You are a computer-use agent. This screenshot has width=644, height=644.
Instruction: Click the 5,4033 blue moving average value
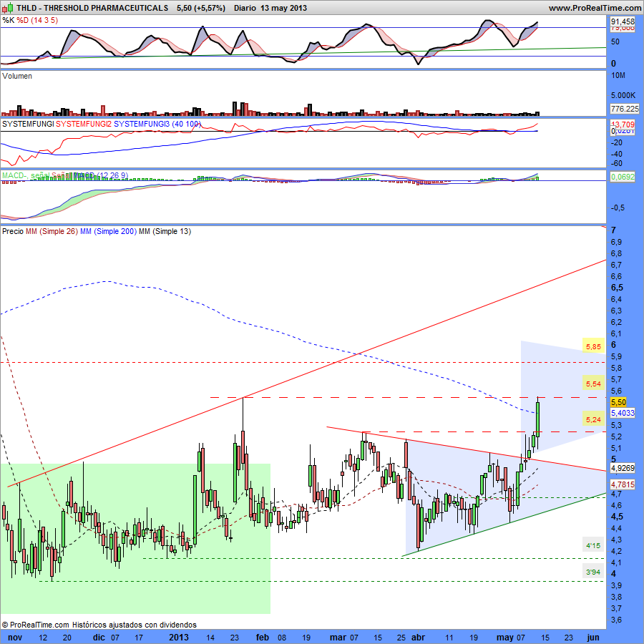(623, 413)
